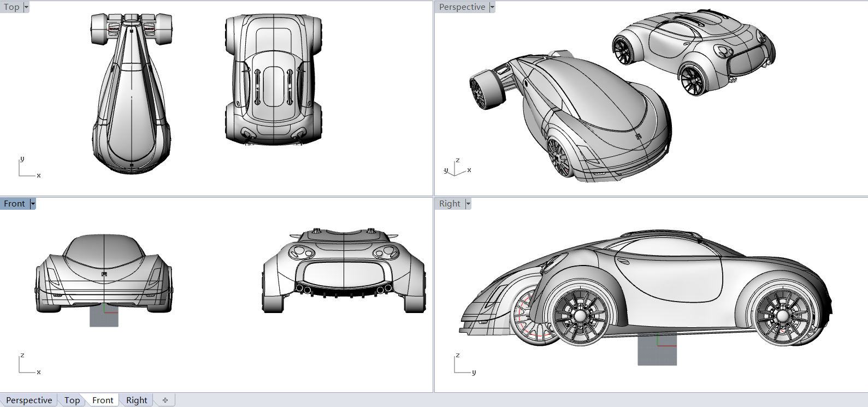Switch to the Top tab at bottom
Image resolution: width=868 pixels, height=407 pixels.
[x=72, y=400]
